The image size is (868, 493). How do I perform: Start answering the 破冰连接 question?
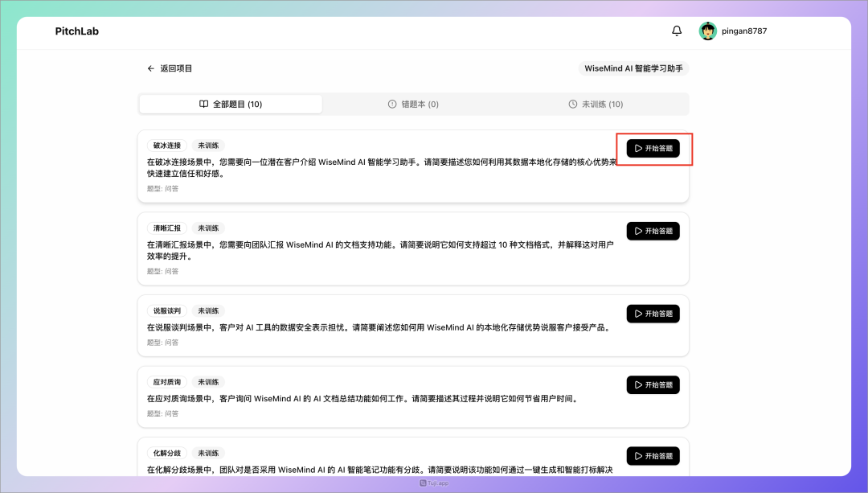(653, 149)
